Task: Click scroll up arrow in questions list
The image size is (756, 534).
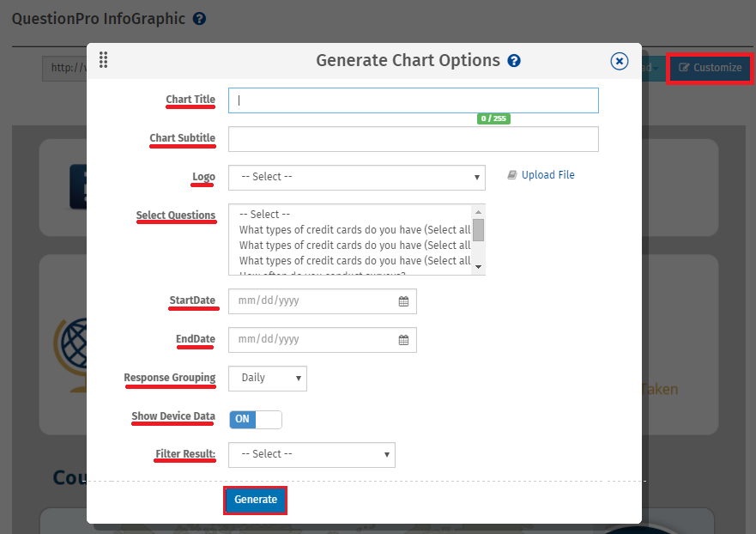Action: coord(478,212)
